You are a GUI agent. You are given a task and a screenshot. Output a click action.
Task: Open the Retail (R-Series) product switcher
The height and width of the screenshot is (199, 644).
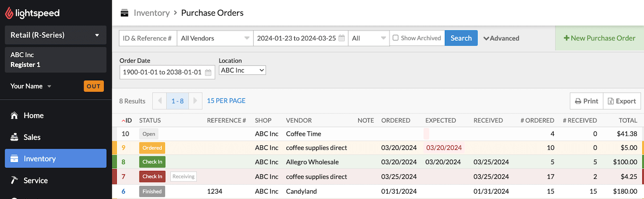pos(55,35)
